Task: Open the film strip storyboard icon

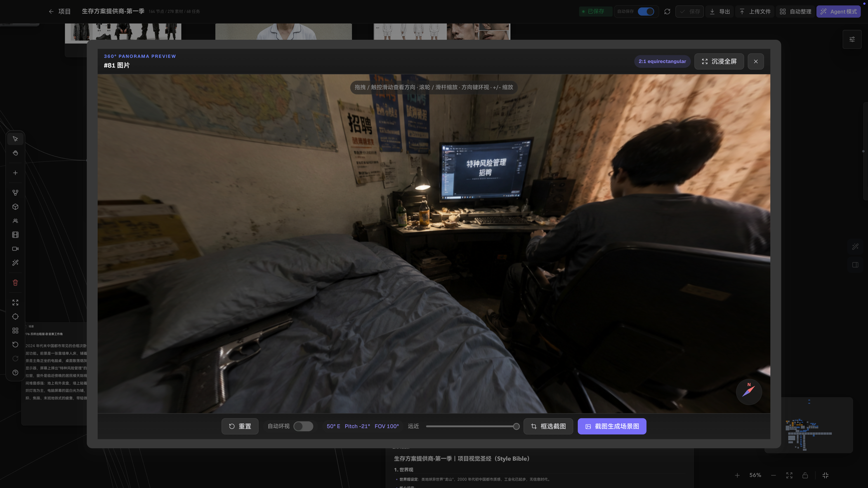Action: (15, 235)
